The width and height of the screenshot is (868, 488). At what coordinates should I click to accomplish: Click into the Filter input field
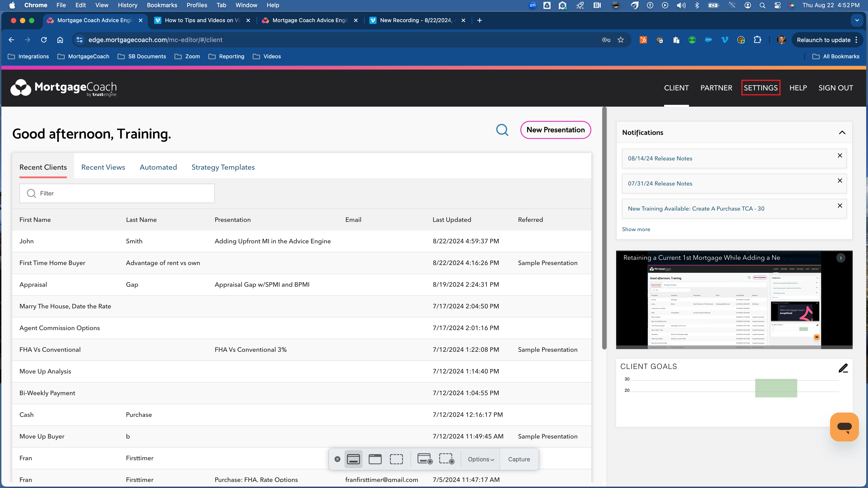click(117, 193)
